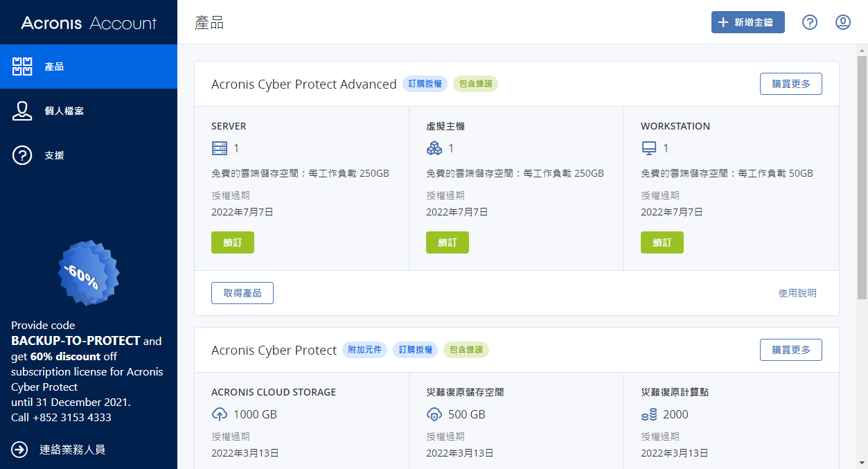Click the 災難復原計算點 coins icon
This screenshot has height=469, width=868.
649,414
